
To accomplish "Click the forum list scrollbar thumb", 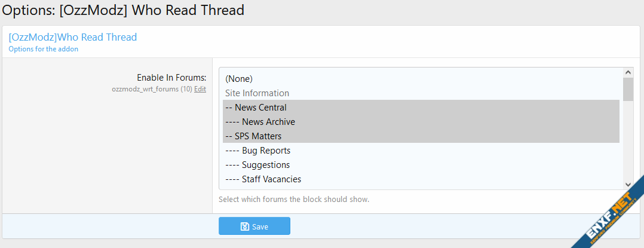I will (628, 89).
